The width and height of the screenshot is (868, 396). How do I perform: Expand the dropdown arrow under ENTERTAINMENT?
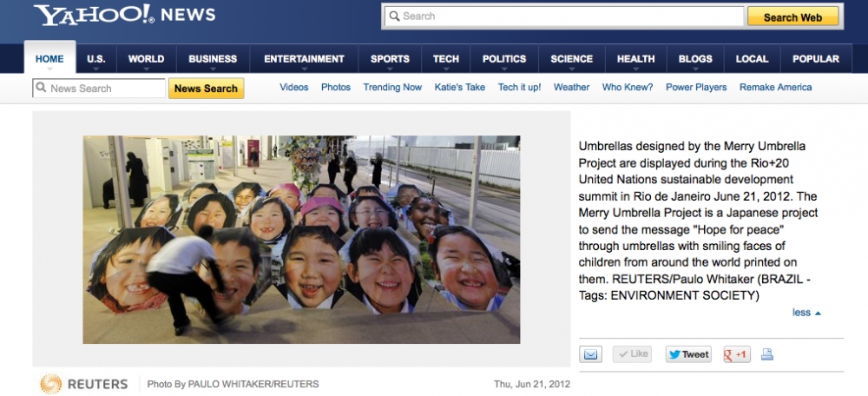click(304, 69)
